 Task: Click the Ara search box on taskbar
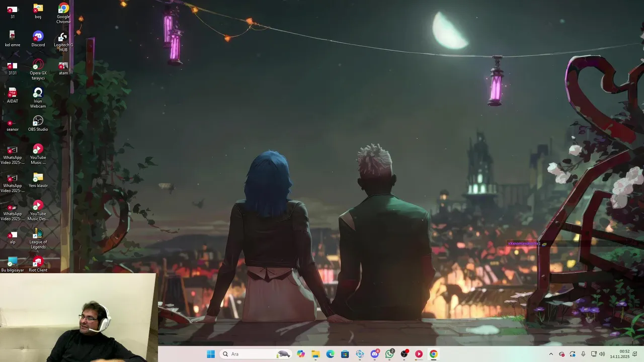tap(256, 354)
